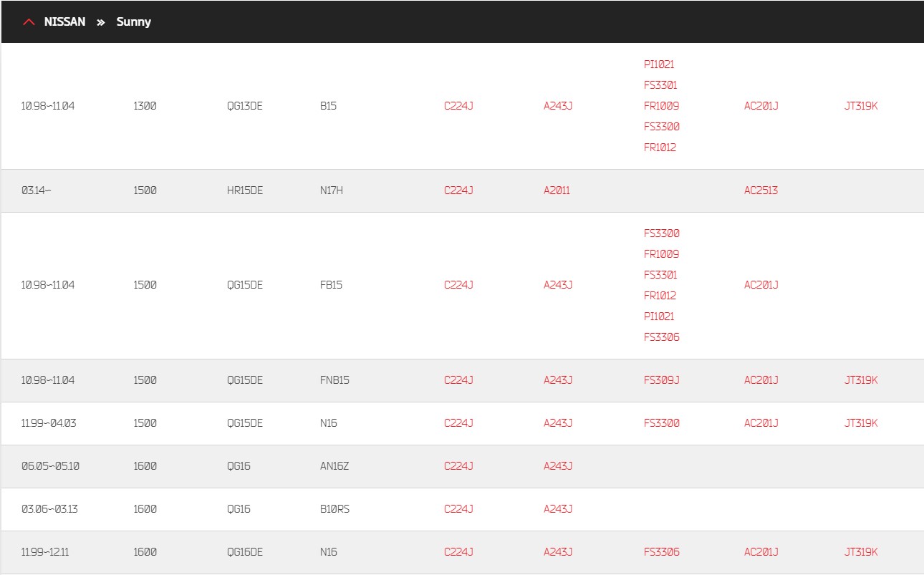Screen dimensions: 924x575
Task: Open C224J link in the B10RS row
Action: [458, 509]
